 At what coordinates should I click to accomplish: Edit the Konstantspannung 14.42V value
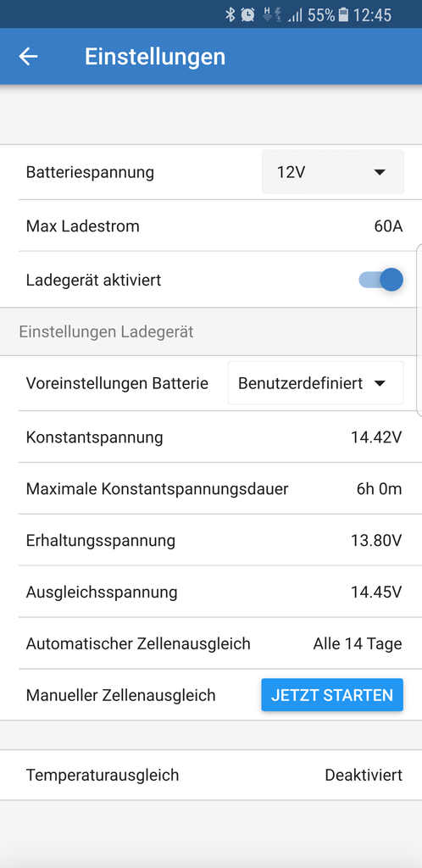(211, 437)
